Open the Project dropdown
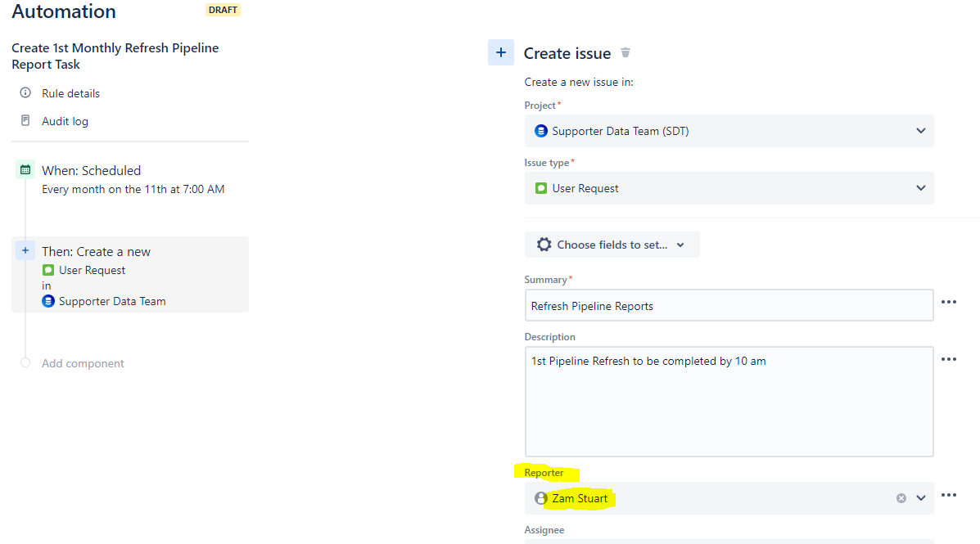This screenshot has width=980, height=544. coord(729,131)
